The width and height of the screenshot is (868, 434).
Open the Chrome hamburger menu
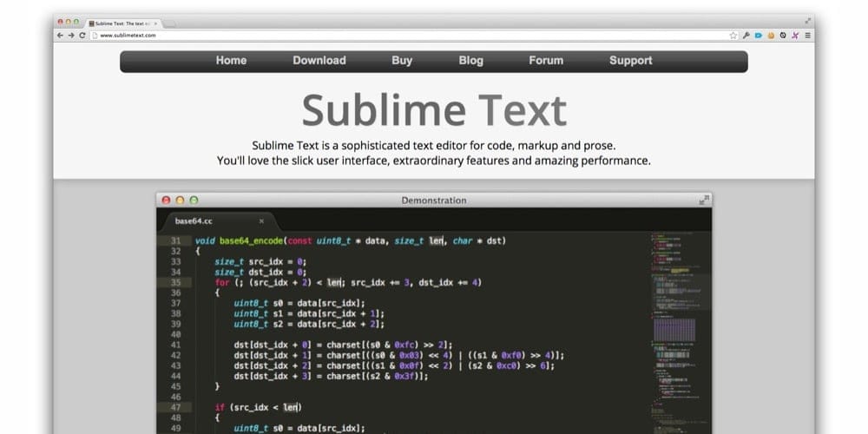807,36
